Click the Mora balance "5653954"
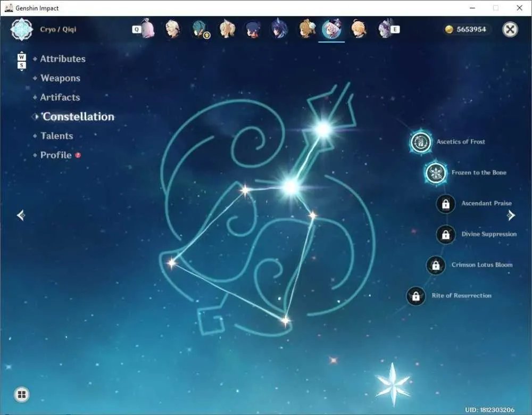 (471, 29)
